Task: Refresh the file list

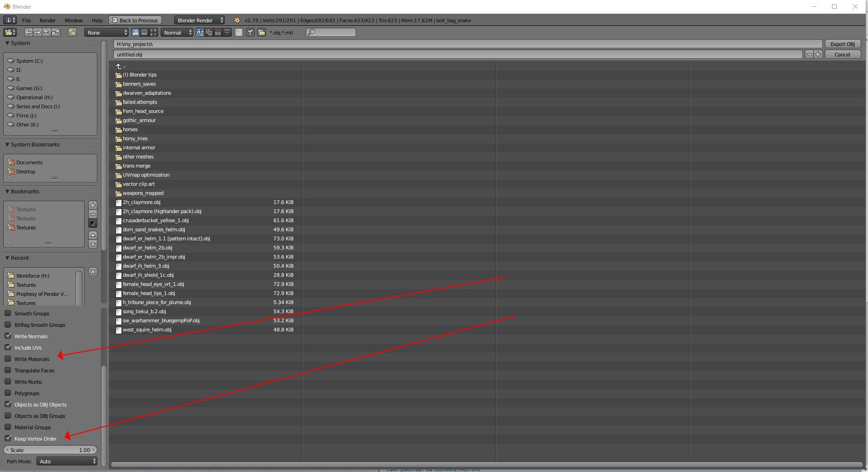Action: 56,32
